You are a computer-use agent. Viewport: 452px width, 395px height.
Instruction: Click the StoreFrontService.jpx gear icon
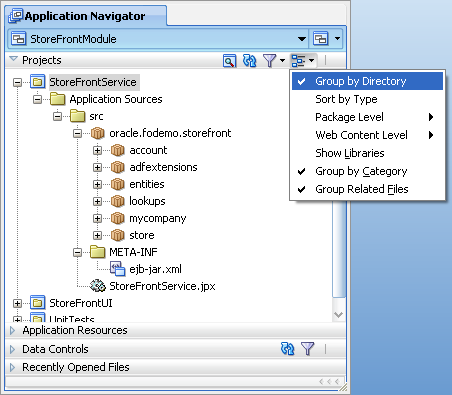click(98, 286)
